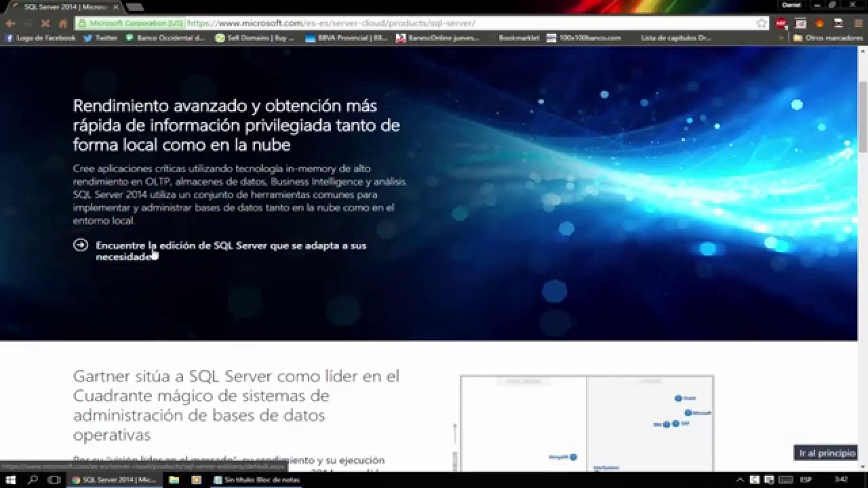Screen dimensions: 868x488
Task: Open the window-like extension icon beside Adblock
Action: click(x=800, y=23)
